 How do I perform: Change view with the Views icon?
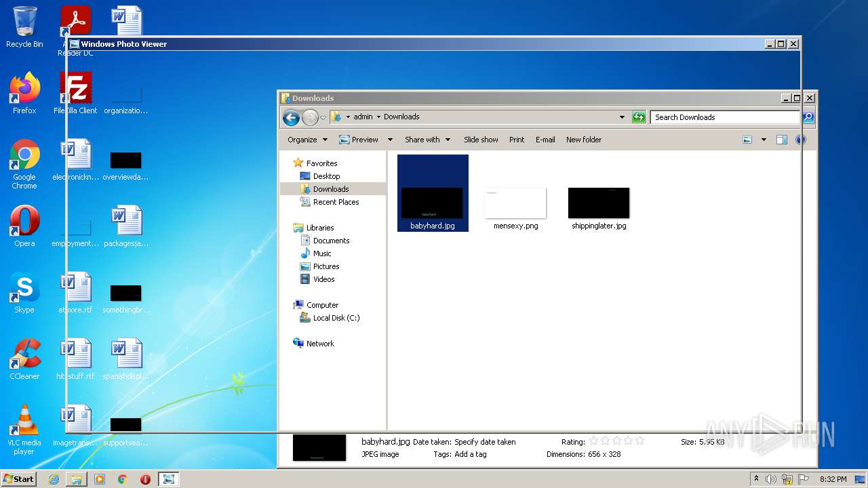tap(747, 140)
